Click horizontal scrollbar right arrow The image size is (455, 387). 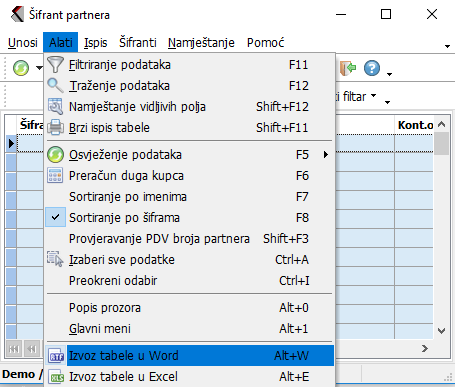tap(425, 349)
